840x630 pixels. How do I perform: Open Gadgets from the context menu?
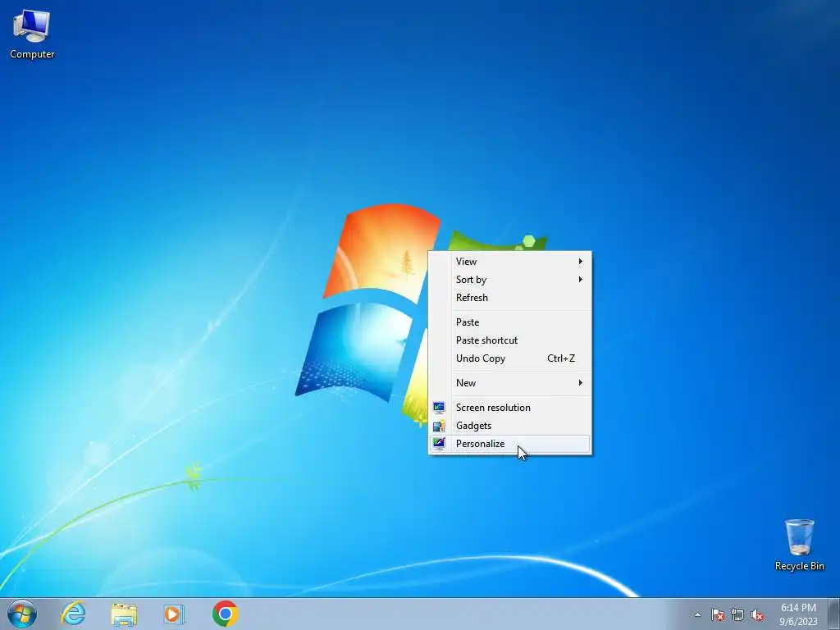click(x=510, y=426)
